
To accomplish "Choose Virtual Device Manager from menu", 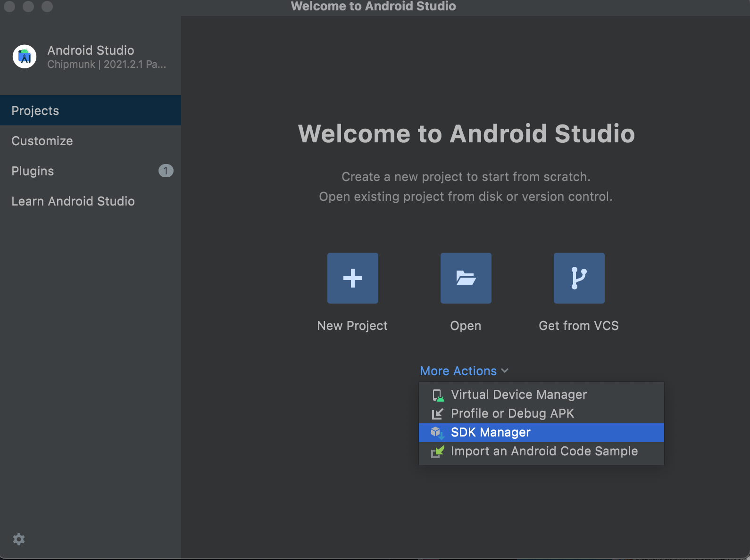I will pos(542,395).
